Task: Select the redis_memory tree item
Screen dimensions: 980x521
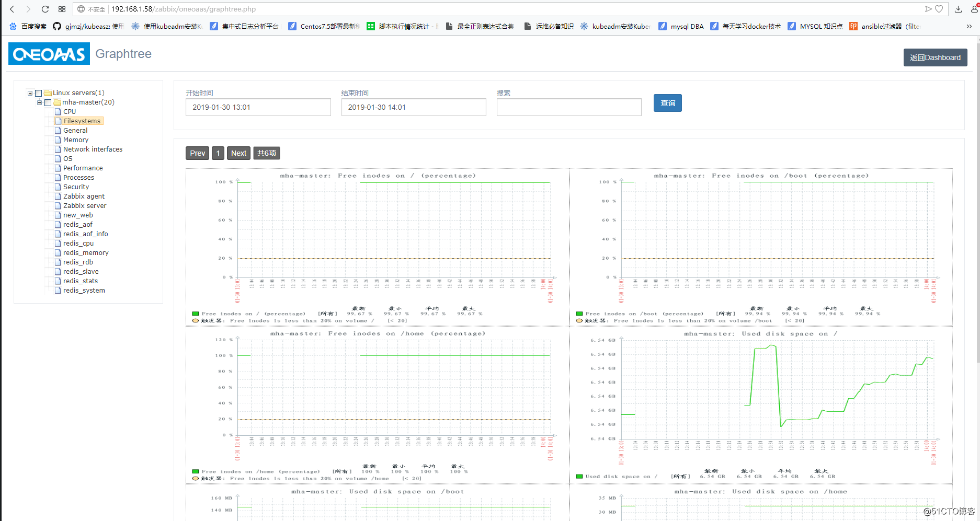Action: (x=86, y=253)
